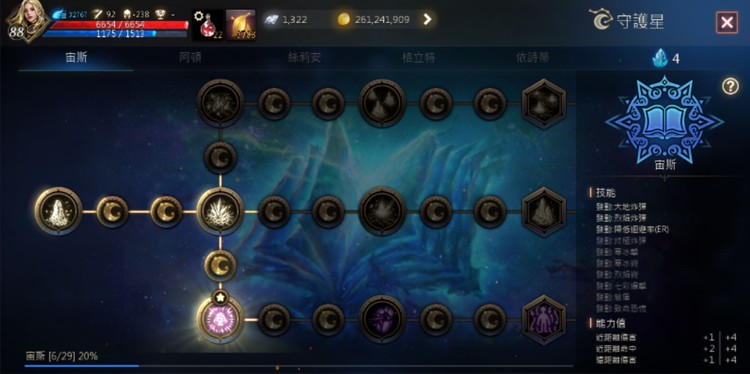Click the help question mark icon
750x374 pixels.
[730, 86]
